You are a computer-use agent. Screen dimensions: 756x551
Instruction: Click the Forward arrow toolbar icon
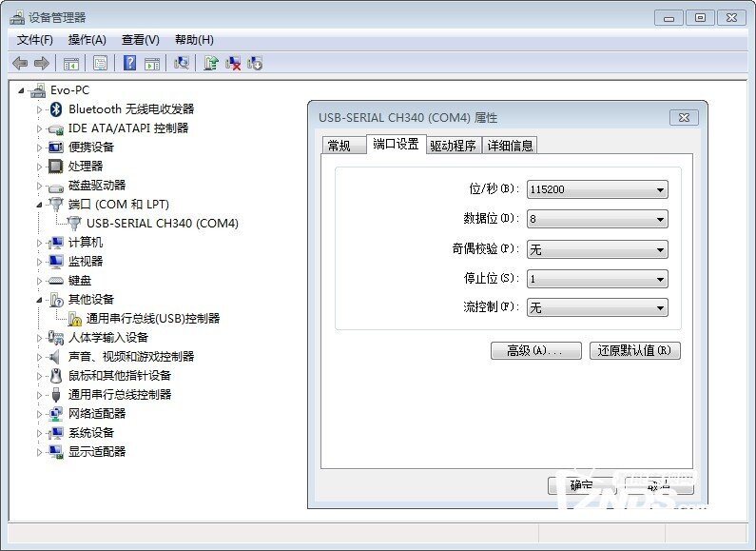(42, 63)
